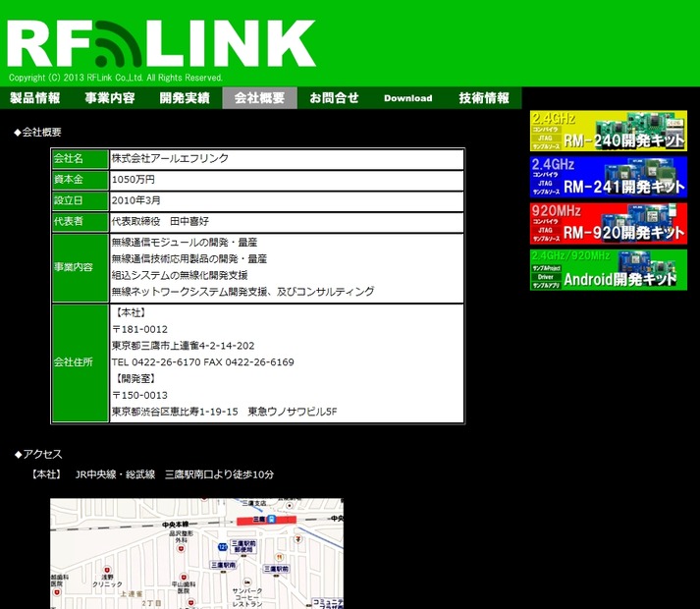Select address 東京都三鷹市上連雀4-2-14-202
This screenshot has width=700, height=609.
click(x=183, y=346)
